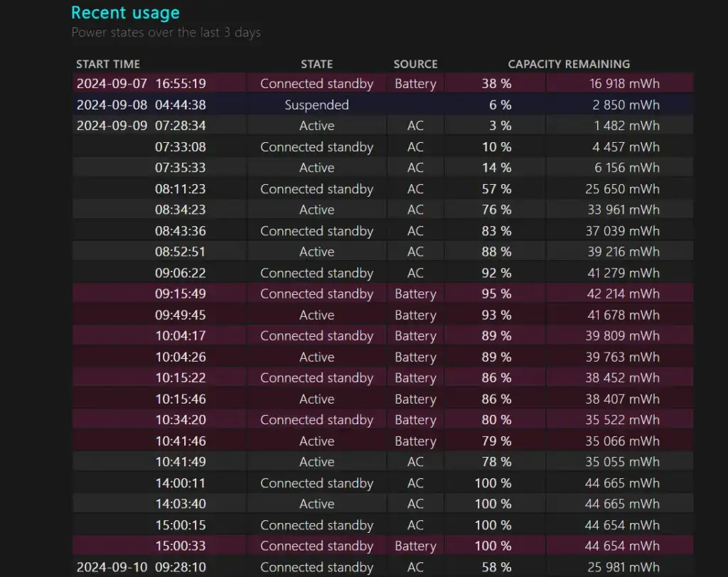728x577 pixels.
Task: Click the 1 482 mWh value
Action: (627, 126)
